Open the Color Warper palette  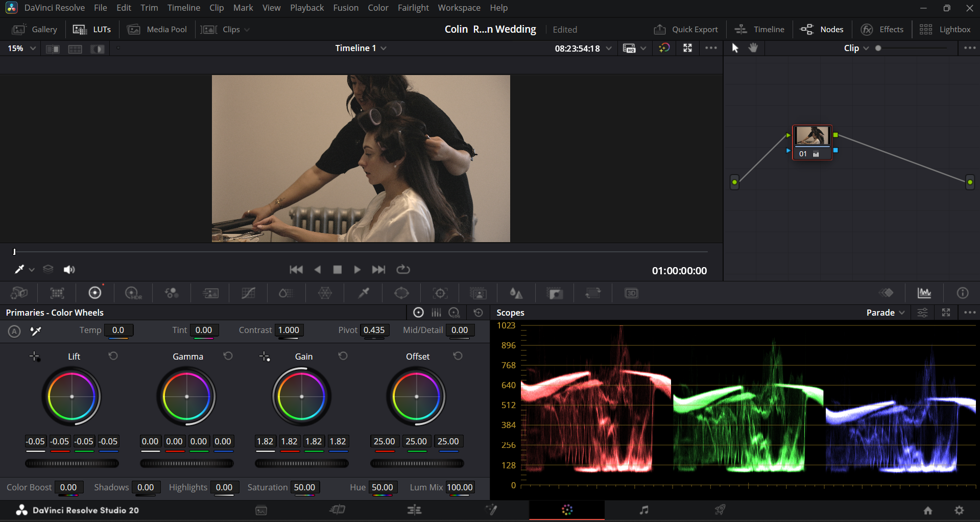point(325,293)
